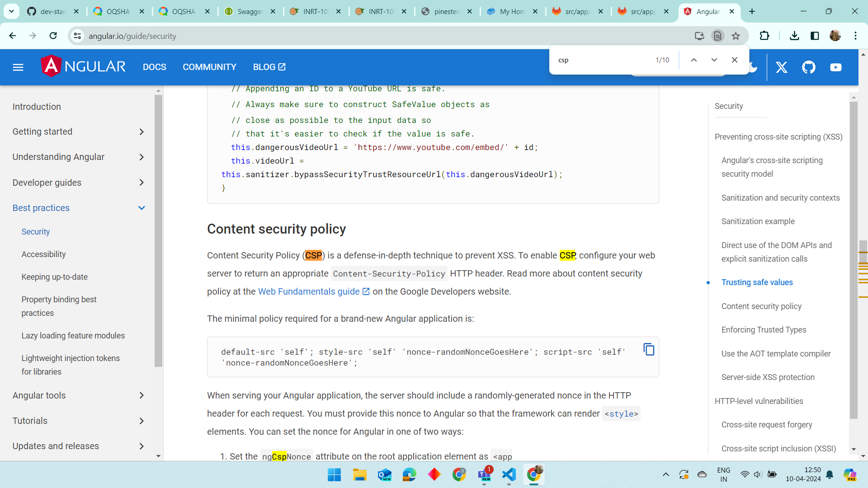Open Angular's GitHub repository icon
Image resolution: width=868 pixels, height=488 pixels.
coord(809,67)
